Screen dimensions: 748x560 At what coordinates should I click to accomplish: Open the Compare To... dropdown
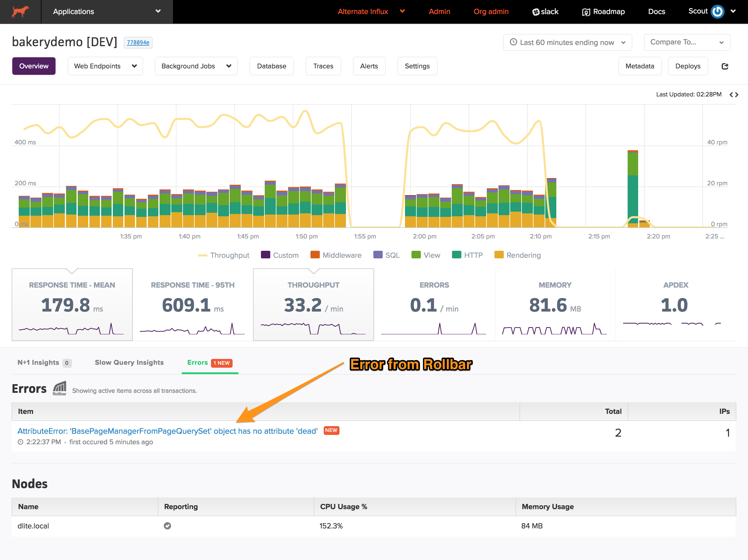click(687, 42)
